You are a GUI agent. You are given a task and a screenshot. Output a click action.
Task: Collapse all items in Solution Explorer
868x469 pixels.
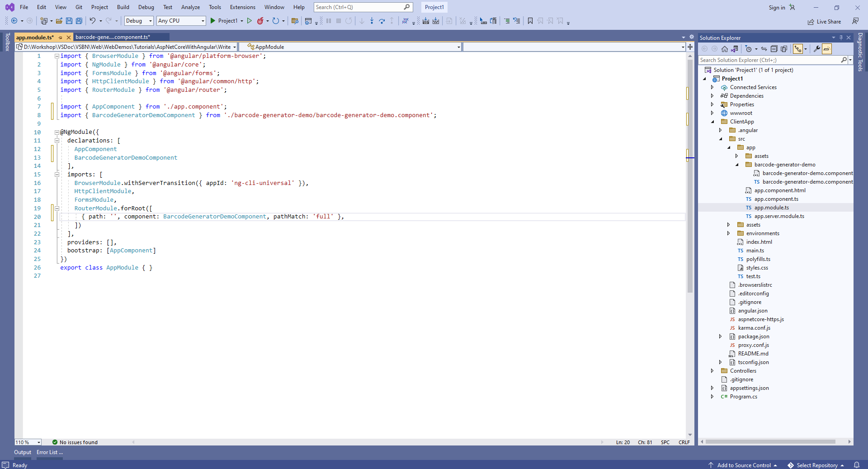[774, 49]
